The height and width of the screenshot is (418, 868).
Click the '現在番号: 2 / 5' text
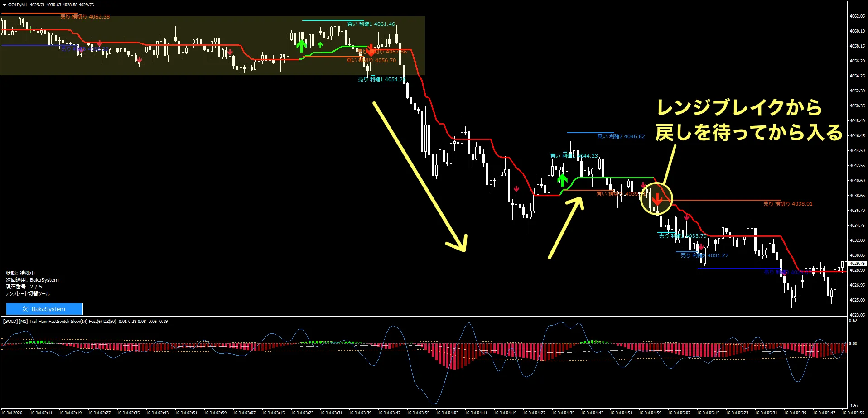coord(24,287)
